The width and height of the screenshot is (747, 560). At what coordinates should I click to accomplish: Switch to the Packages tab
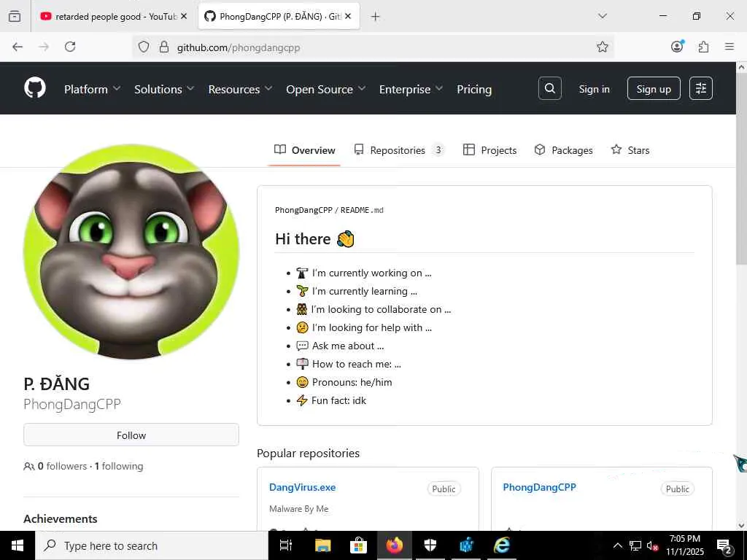point(564,150)
